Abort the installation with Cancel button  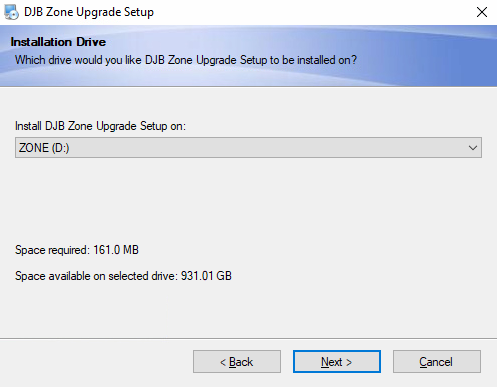click(437, 362)
